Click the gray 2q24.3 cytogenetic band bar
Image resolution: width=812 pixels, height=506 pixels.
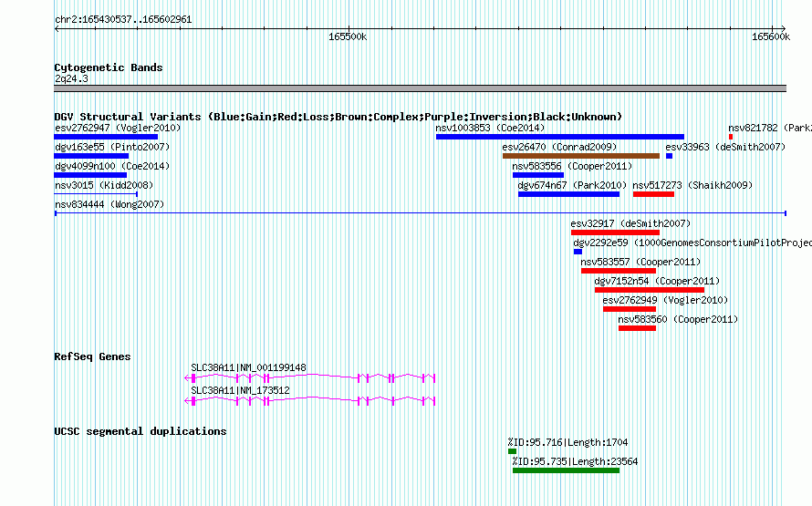[420, 88]
